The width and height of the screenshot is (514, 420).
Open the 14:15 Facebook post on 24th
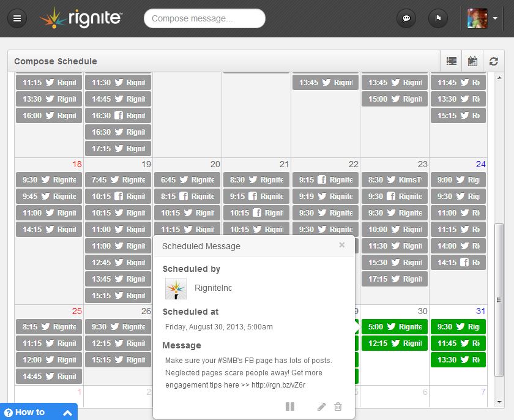tap(458, 262)
